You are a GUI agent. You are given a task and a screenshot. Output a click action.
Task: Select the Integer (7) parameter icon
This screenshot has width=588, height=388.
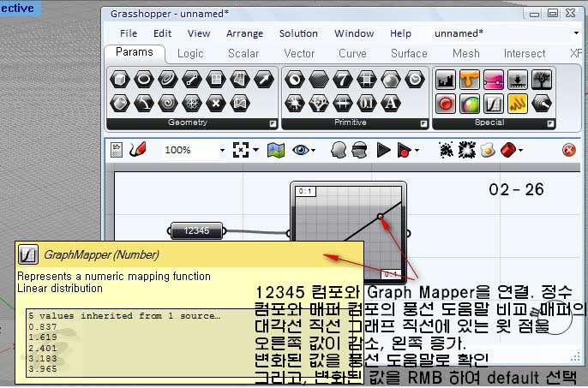342,80
